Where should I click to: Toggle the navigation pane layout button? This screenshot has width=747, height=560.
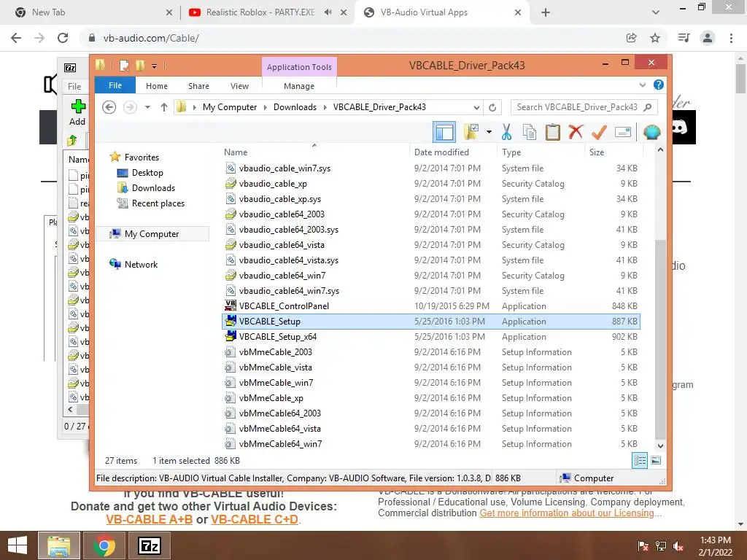(444, 132)
